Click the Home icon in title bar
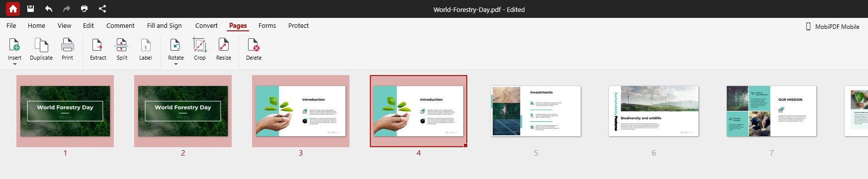Viewport: 868px width, 179px height. click(12, 8)
